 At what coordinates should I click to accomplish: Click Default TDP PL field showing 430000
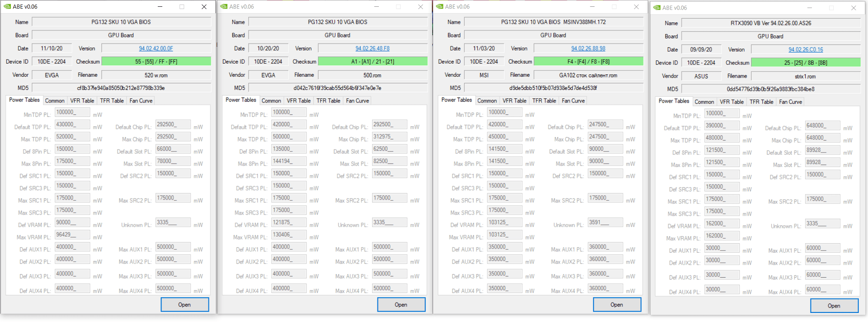(72, 124)
